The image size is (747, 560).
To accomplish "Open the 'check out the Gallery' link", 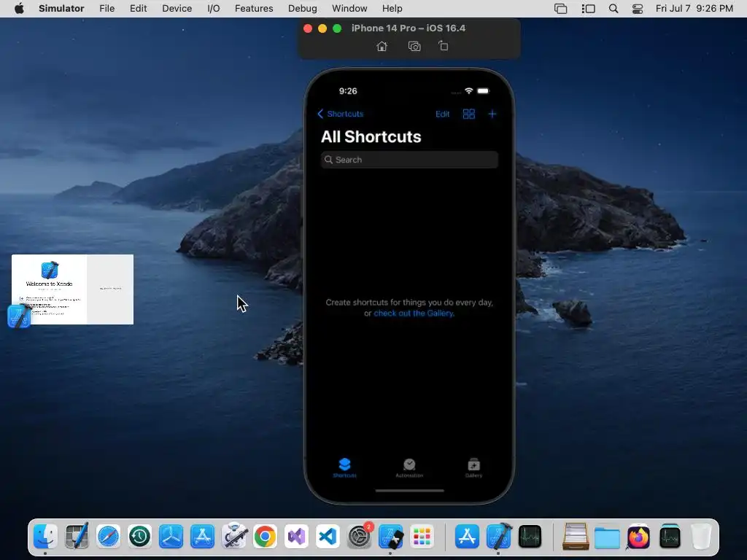I will tap(413, 314).
